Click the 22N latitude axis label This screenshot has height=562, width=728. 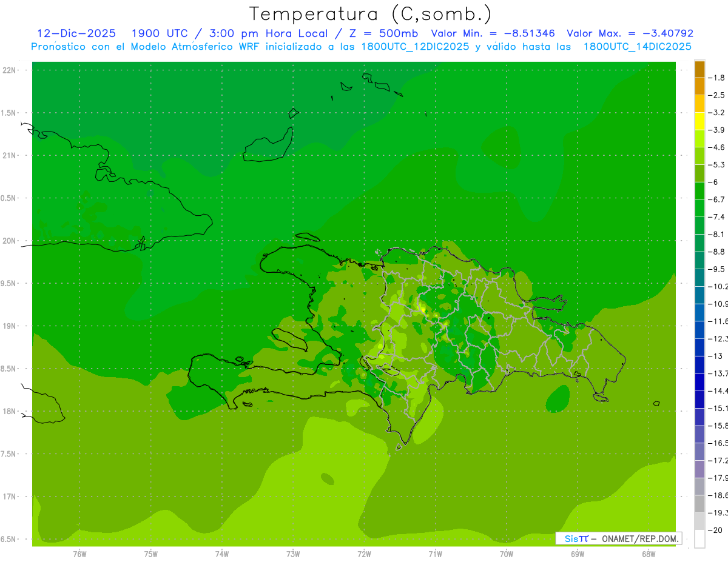9,70
